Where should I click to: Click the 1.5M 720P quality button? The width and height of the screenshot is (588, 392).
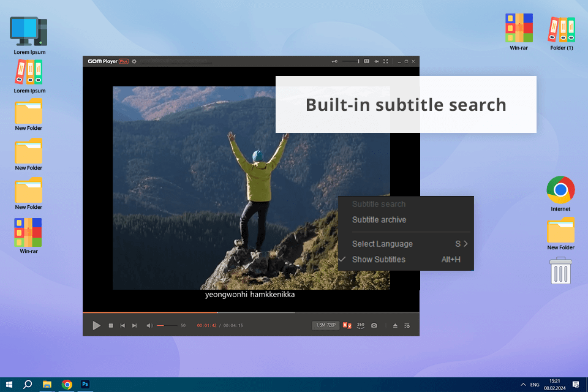coord(325,325)
